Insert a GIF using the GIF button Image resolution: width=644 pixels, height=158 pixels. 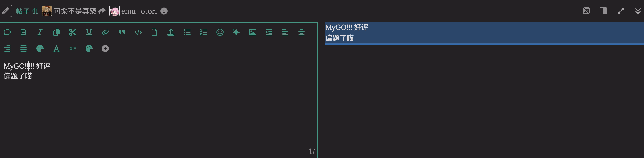click(x=72, y=49)
